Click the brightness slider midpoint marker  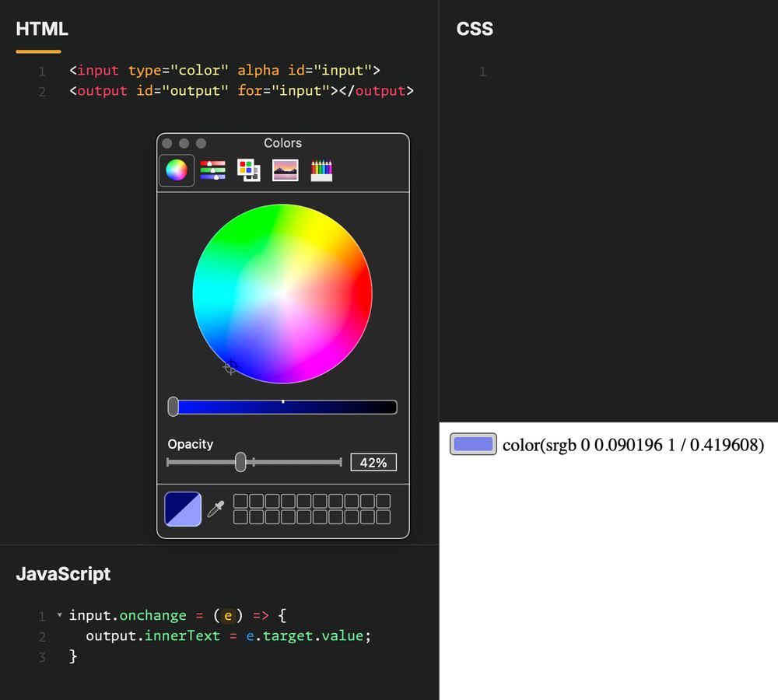[283, 401]
